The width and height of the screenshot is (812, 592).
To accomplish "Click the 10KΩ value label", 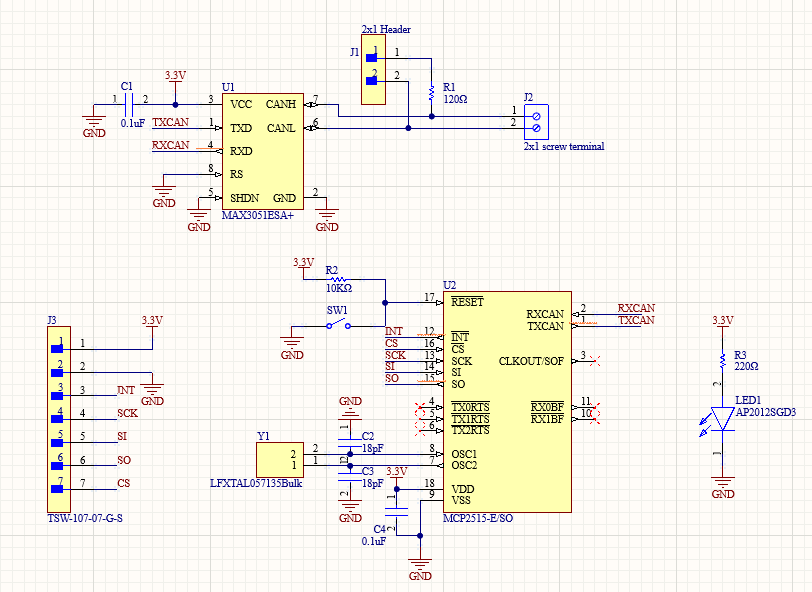I will (x=339, y=288).
